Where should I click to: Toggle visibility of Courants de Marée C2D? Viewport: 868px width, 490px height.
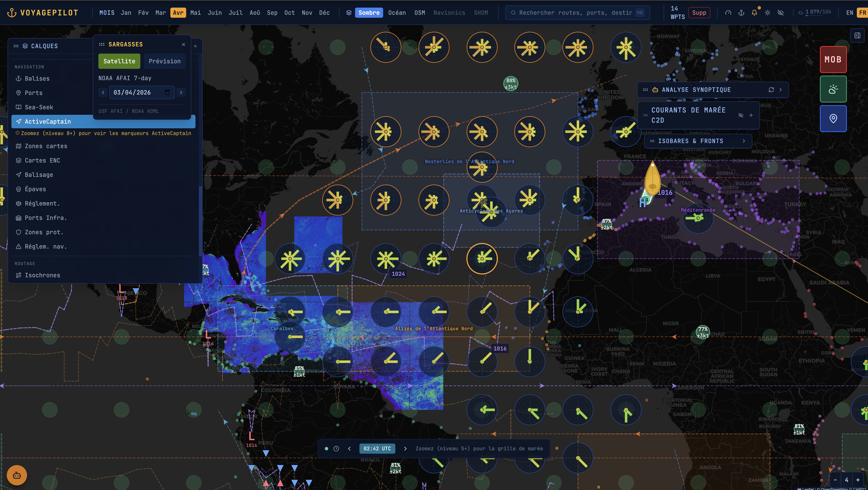point(741,115)
